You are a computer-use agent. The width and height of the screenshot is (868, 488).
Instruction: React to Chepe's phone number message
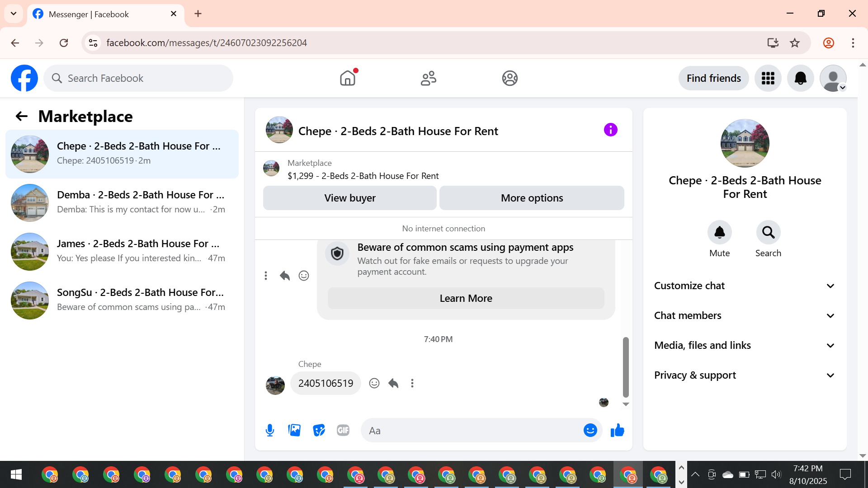point(374,384)
